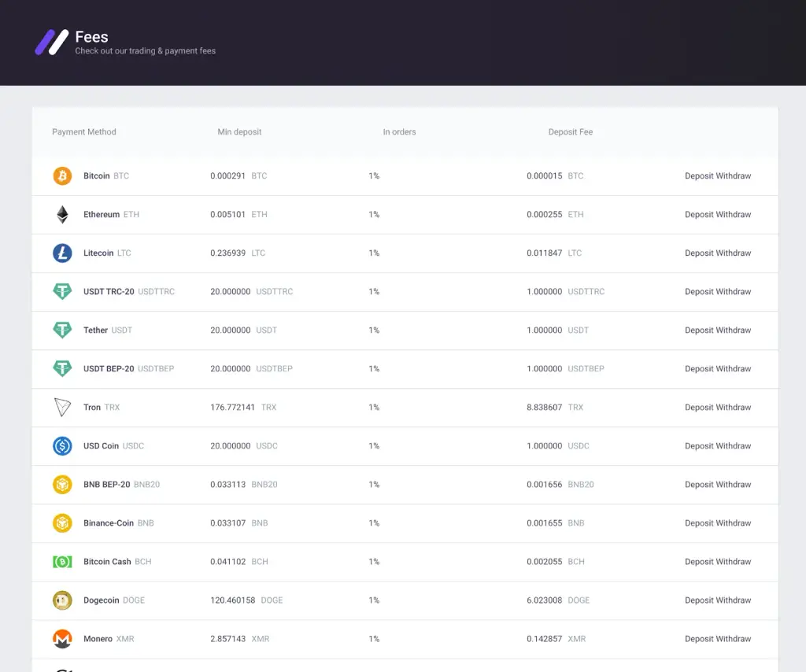Open Deposit for BNB BEP-20 row
The height and width of the screenshot is (672, 806).
tap(699, 484)
